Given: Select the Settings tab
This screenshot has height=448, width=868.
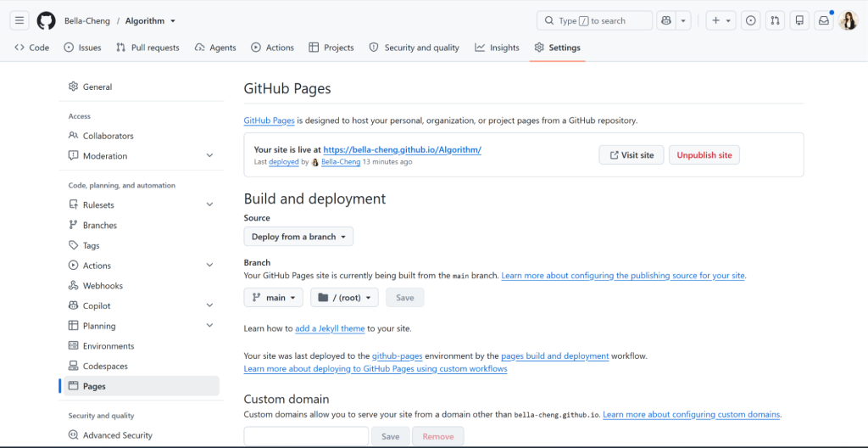Looking at the screenshot, I should pos(558,48).
